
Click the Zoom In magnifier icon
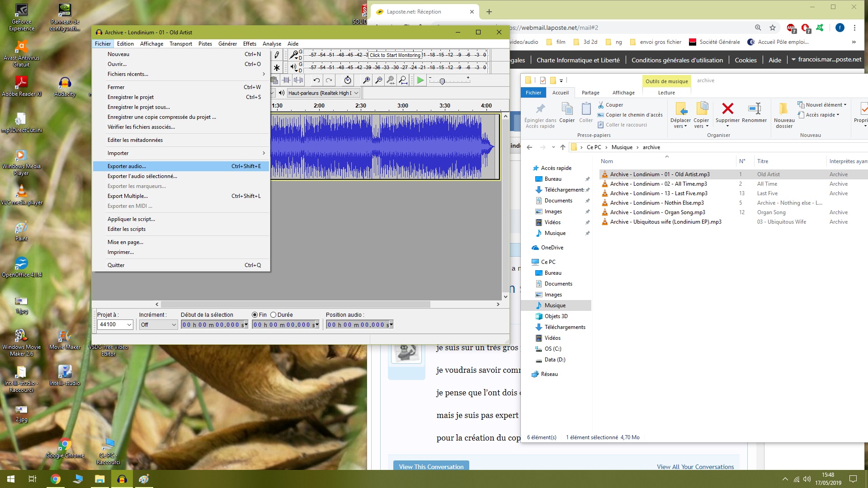(x=366, y=80)
